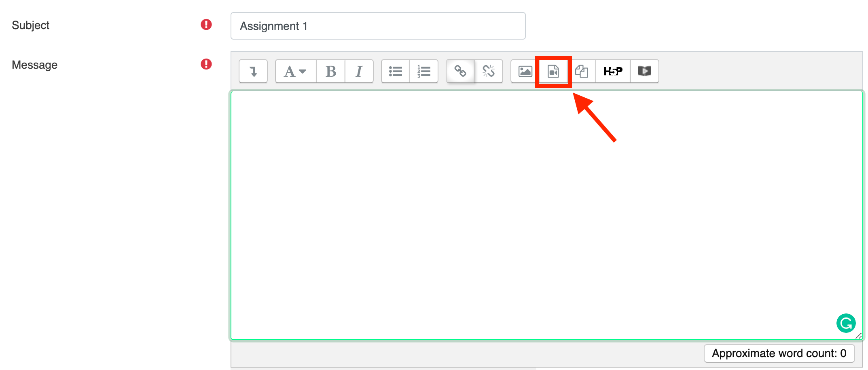Click the unlink icon
868x370 pixels.
point(489,71)
